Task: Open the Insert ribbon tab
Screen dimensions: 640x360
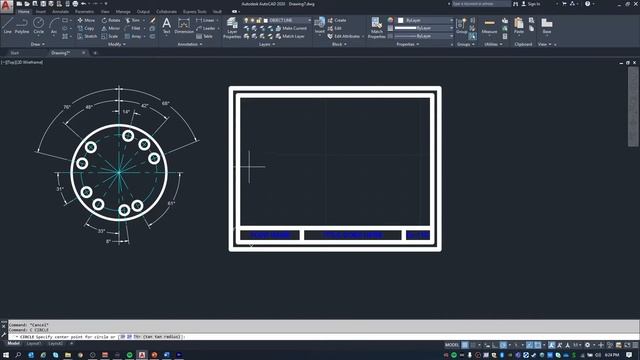Action: pyautogui.click(x=41, y=12)
